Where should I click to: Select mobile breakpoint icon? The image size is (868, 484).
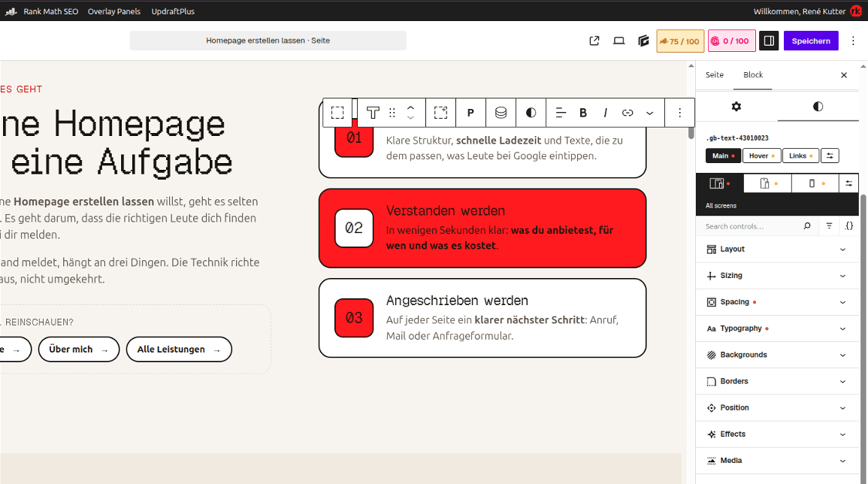click(x=815, y=183)
